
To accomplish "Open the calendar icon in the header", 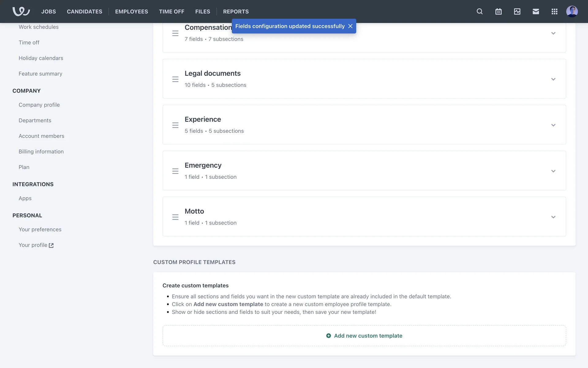I will click(x=498, y=11).
